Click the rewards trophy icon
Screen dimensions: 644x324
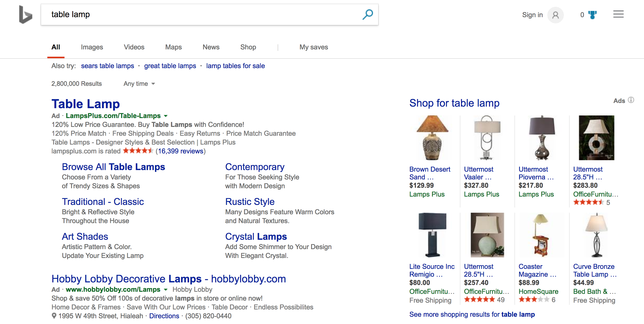pyautogui.click(x=593, y=15)
